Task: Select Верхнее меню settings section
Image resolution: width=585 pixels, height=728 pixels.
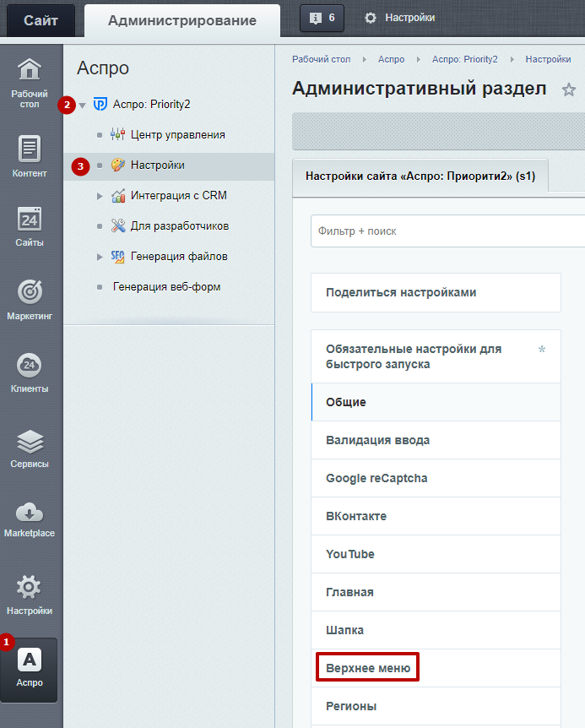Action: [x=436, y=668]
